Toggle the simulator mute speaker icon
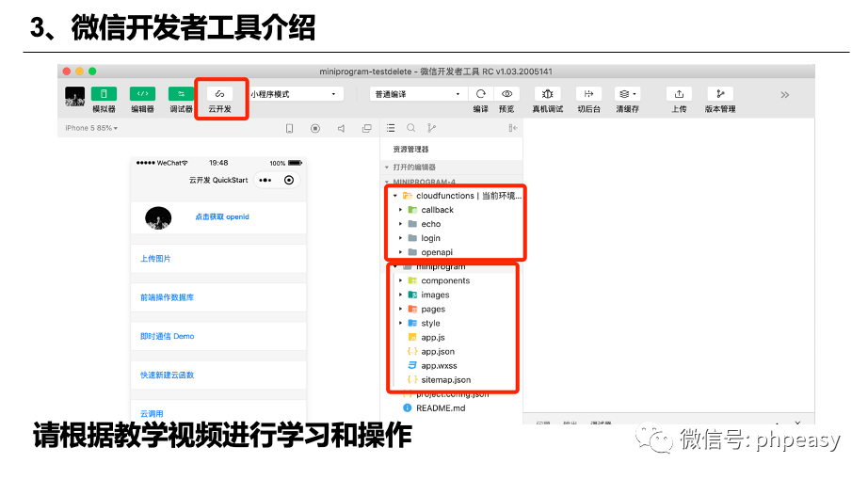 click(x=341, y=128)
